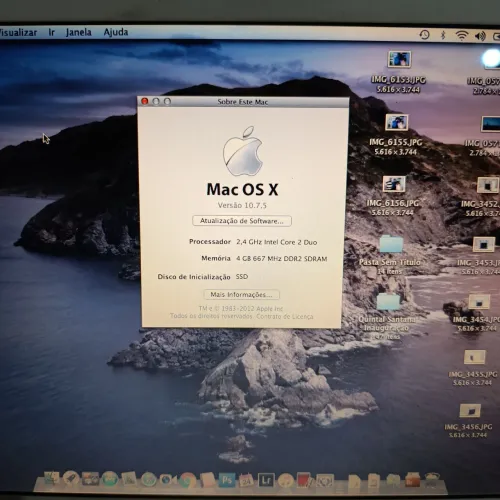
Task: Select the Pasta Sem Título folder
Action: tap(391, 244)
